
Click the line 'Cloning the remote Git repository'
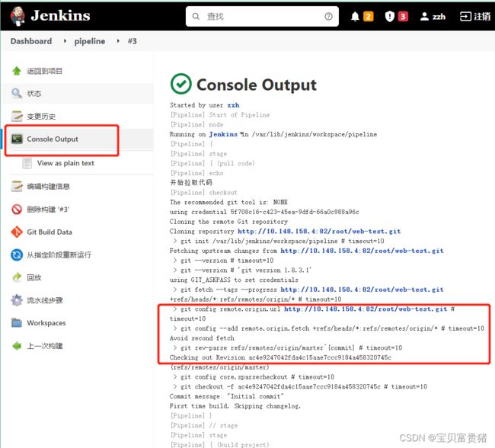[228, 222]
